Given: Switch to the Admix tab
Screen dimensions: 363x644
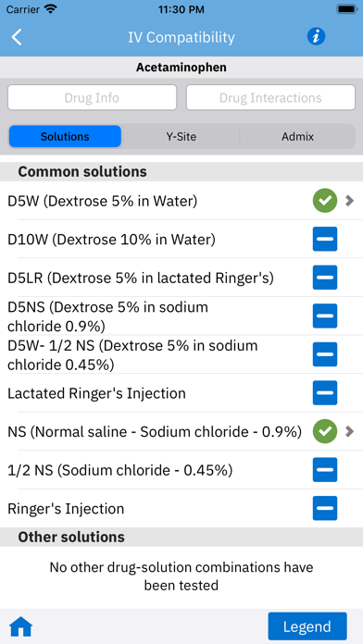Looking at the screenshot, I should pyautogui.click(x=297, y=136).
